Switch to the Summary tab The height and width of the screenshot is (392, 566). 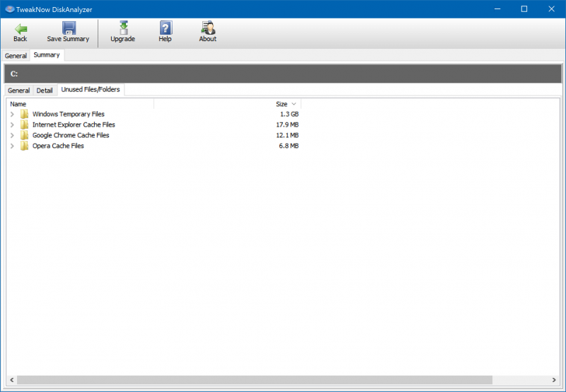47,55
